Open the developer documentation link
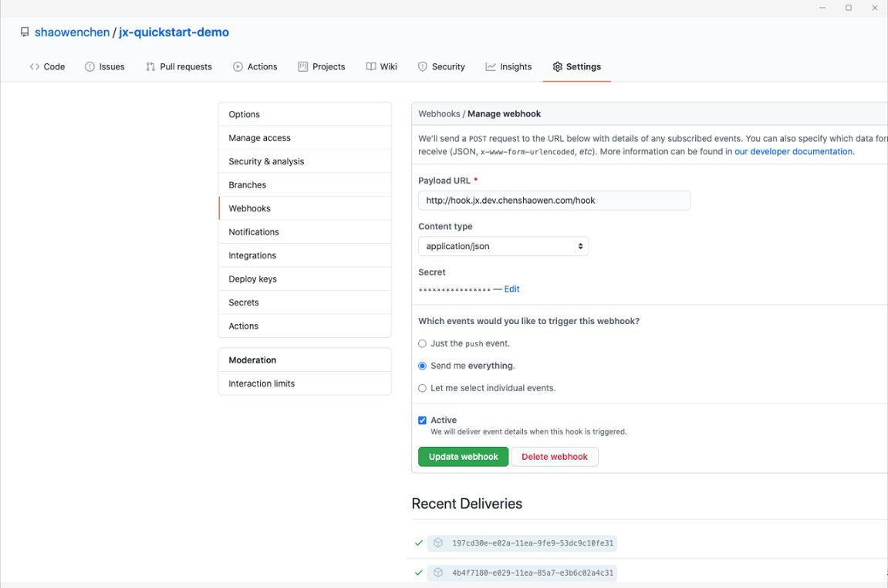Viewport: 888px width, 588px height. [x=793, y=152]
